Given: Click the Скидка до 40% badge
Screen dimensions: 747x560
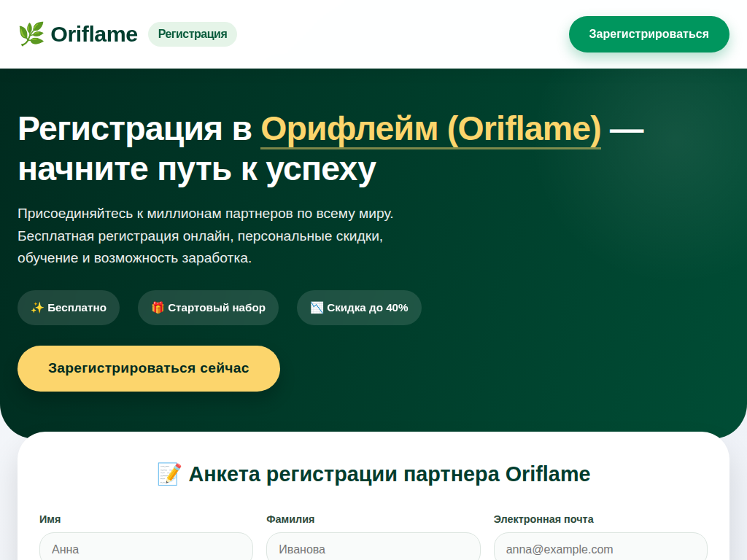Looking at the screenshot, I should coord(359,308).
